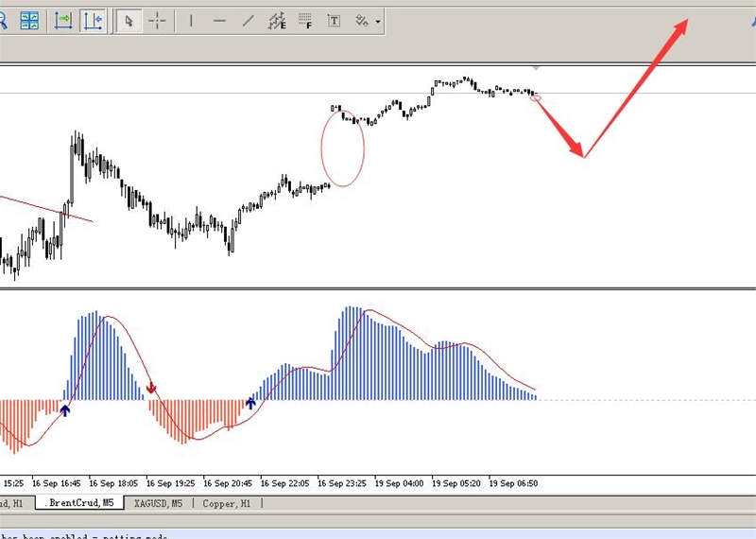
Task: Open the arrows tool dropdown arrow
Action: pos(377,22)
